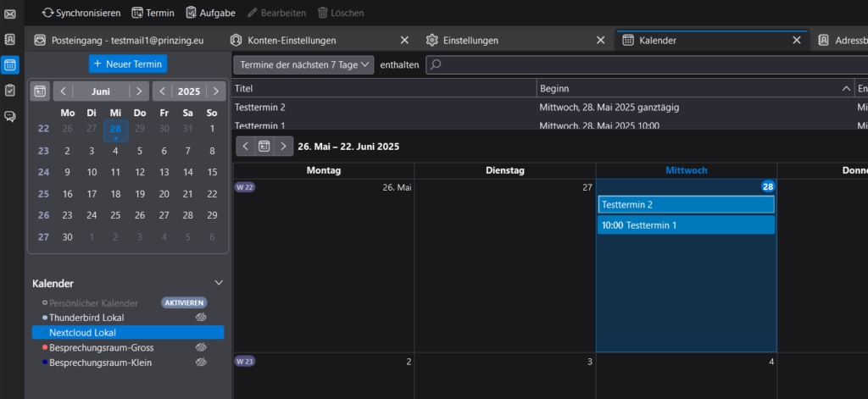Screen dimensions: 868x399
Task: Select day 15 in mini calendar
Action: click(212, 172)
